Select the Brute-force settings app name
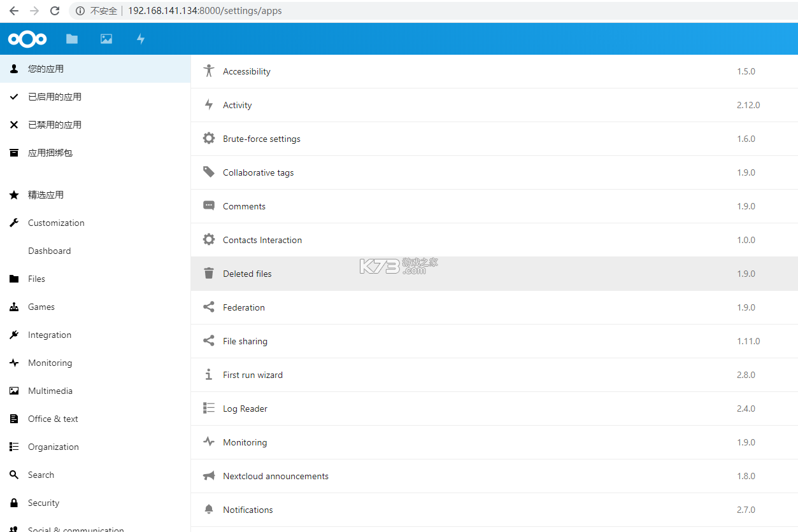The image size is (798, 532). 262,139
